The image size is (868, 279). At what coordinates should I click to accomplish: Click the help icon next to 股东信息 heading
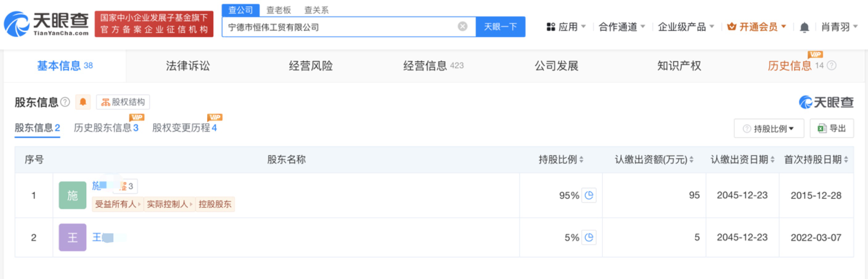tap(65, 102)
